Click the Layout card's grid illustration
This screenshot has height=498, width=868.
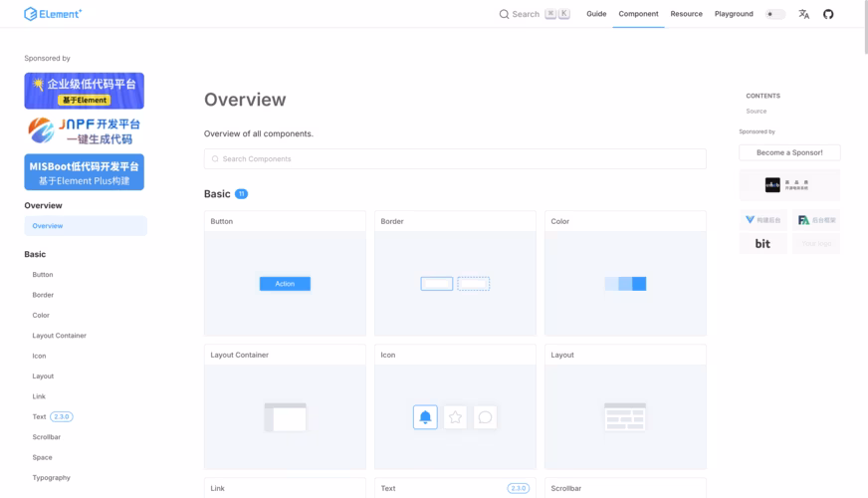[625, 417]
